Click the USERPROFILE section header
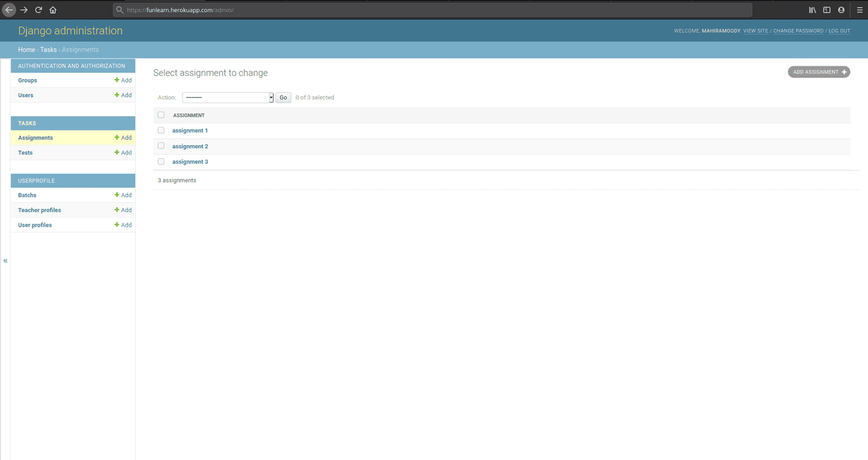Screen dimensions: 868x460 36,180
